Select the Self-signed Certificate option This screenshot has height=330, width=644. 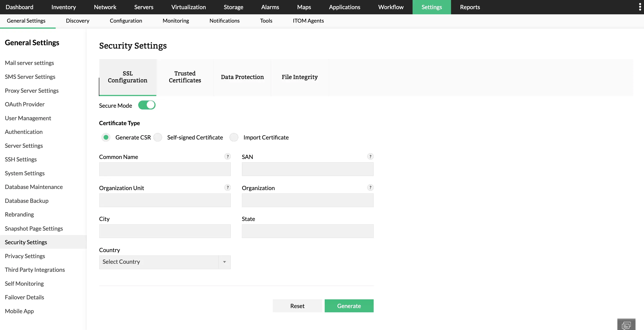tap(158, 137)
